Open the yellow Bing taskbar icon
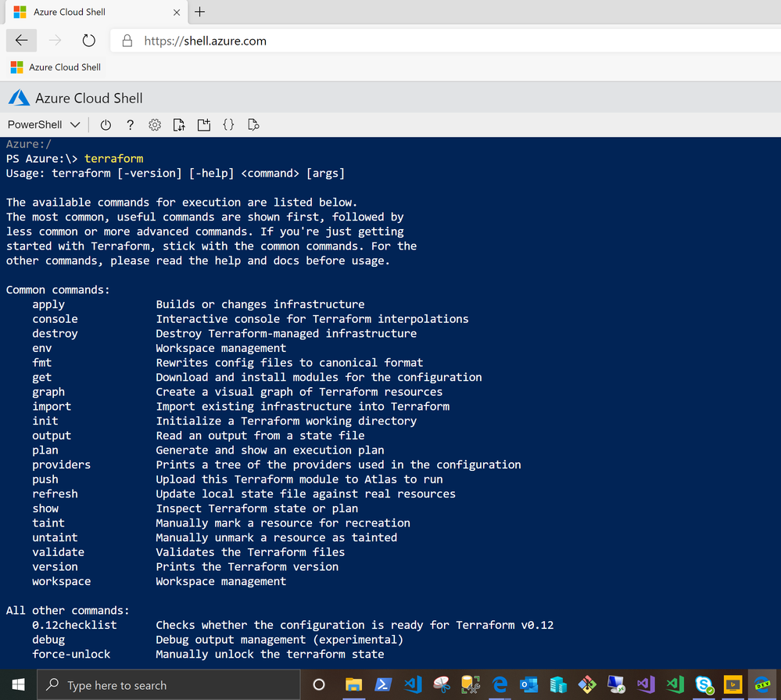Viewport: 781px width, 700px height. (733, 685)
